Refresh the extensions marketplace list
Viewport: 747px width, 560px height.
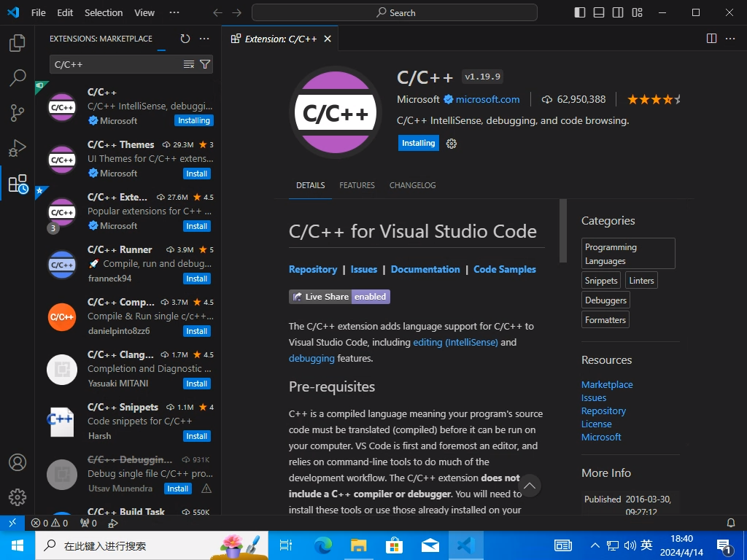click(x=185, y=39)
